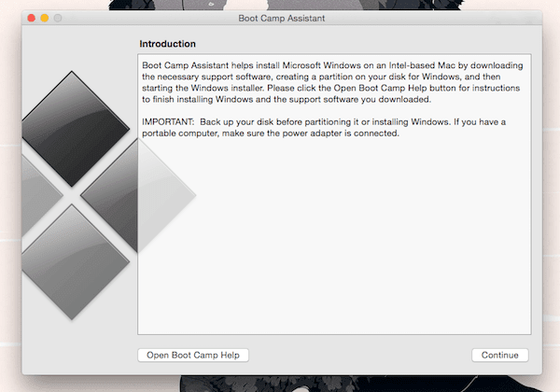
Task: Click the Boot Camp Assistant title text
Action: pos(282,19)
